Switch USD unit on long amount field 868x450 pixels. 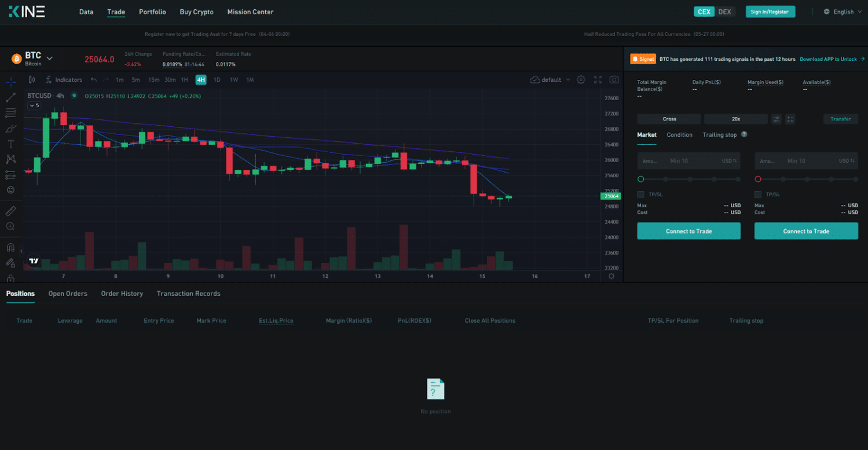(x=729, y=161)
